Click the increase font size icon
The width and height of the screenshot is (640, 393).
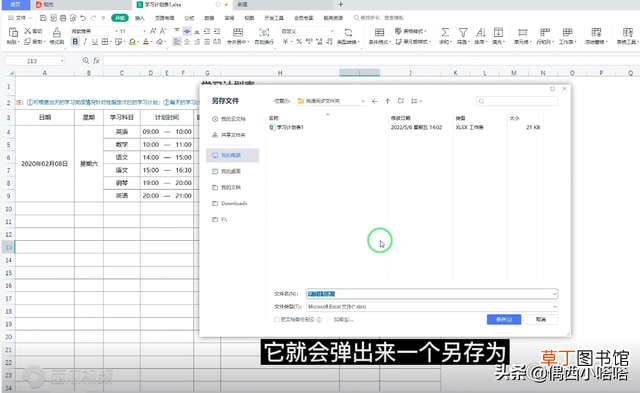pos(153,31)
